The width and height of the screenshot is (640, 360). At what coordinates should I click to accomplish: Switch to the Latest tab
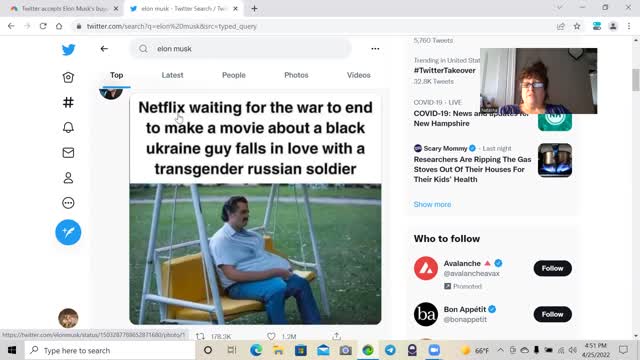[172, 75]
